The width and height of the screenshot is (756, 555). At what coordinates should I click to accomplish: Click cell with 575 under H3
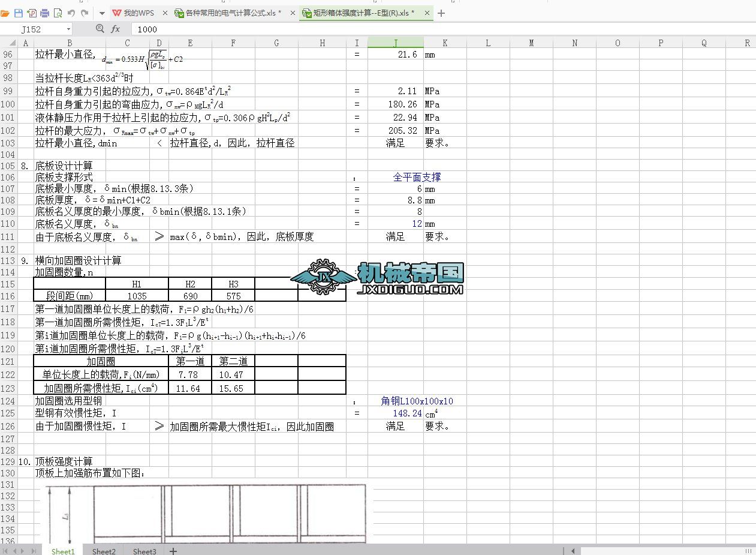pos(233,296)
